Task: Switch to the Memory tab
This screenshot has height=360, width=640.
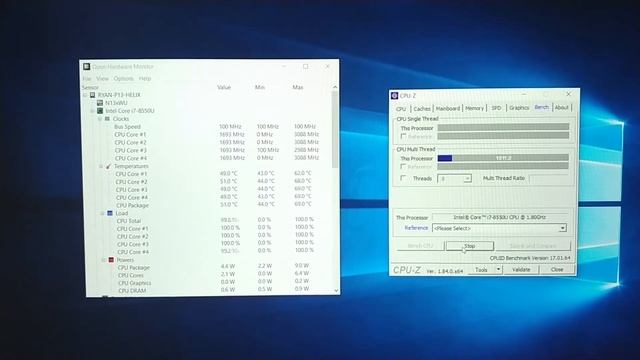Action: [474, 108]
